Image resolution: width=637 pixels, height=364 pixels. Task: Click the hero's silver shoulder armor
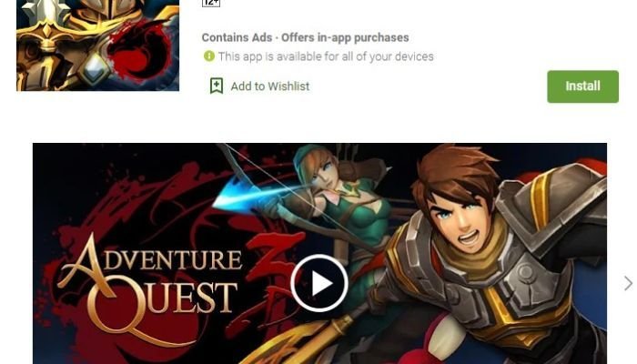pos(552,203)
